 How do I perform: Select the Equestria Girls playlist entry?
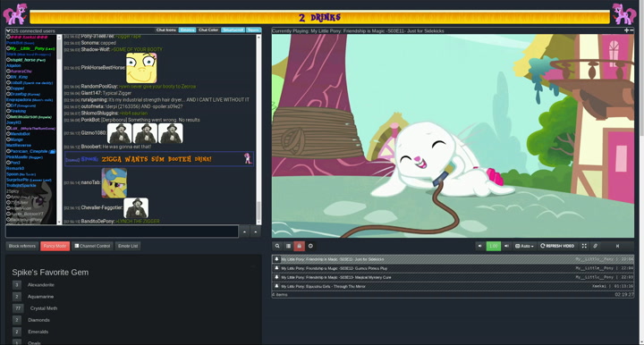[x=453, y=286]
